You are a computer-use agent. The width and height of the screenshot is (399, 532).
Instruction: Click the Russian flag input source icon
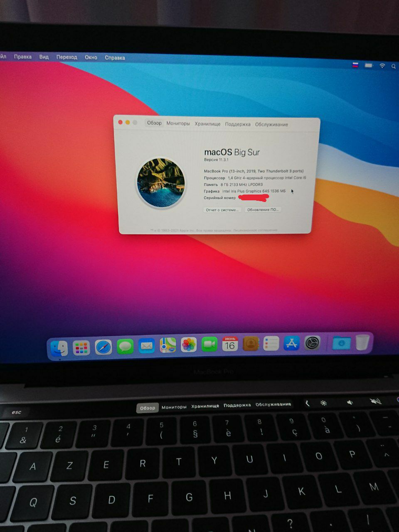click(x=355, y=65)
